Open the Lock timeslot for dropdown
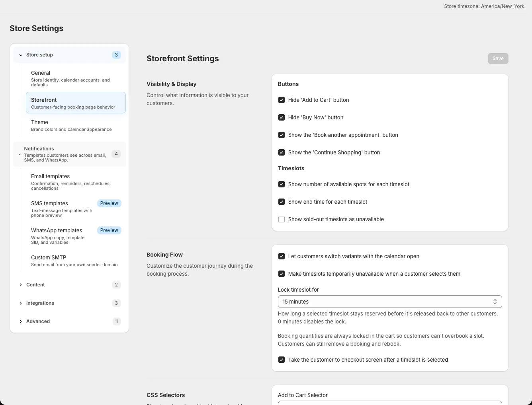Viewport: 532px width, 405px height. click(390, 302)
